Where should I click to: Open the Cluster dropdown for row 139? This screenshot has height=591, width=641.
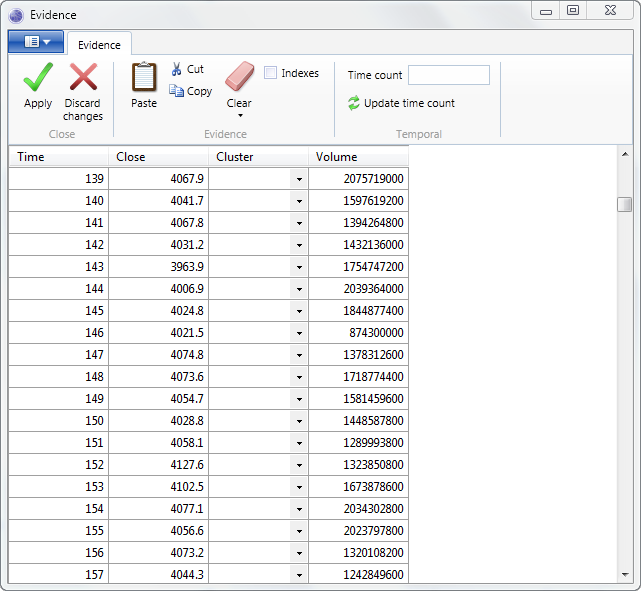299,179
